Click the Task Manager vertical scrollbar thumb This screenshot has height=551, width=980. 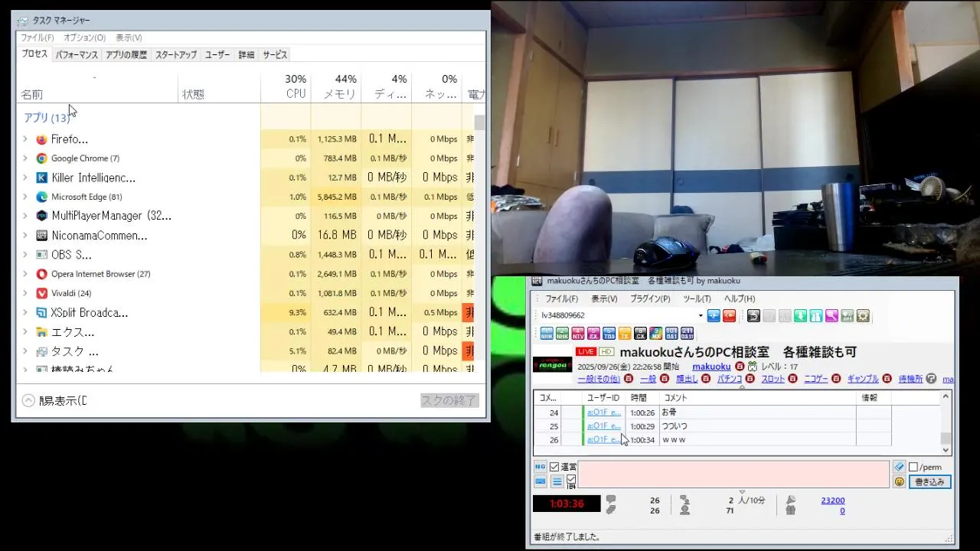coord(480,122)
